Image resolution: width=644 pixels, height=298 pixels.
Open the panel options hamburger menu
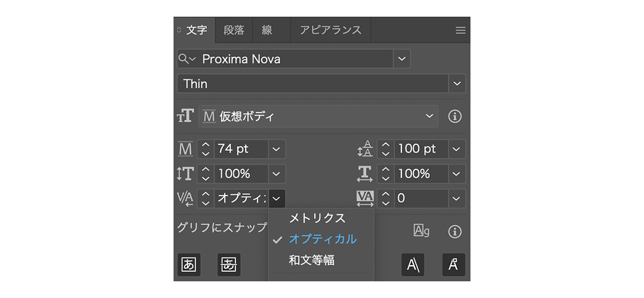pos(460,30)
